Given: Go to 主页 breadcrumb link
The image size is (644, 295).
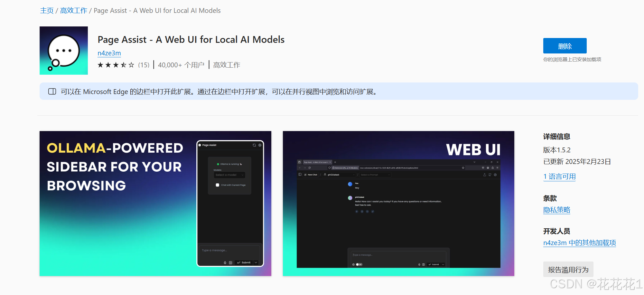Looking at the screenshot, I should click(47, 11).
